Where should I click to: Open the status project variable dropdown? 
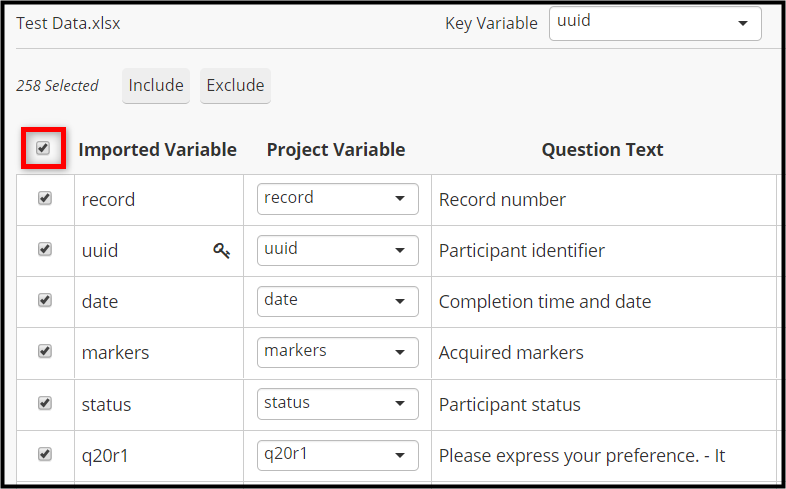tap(338, 404)
